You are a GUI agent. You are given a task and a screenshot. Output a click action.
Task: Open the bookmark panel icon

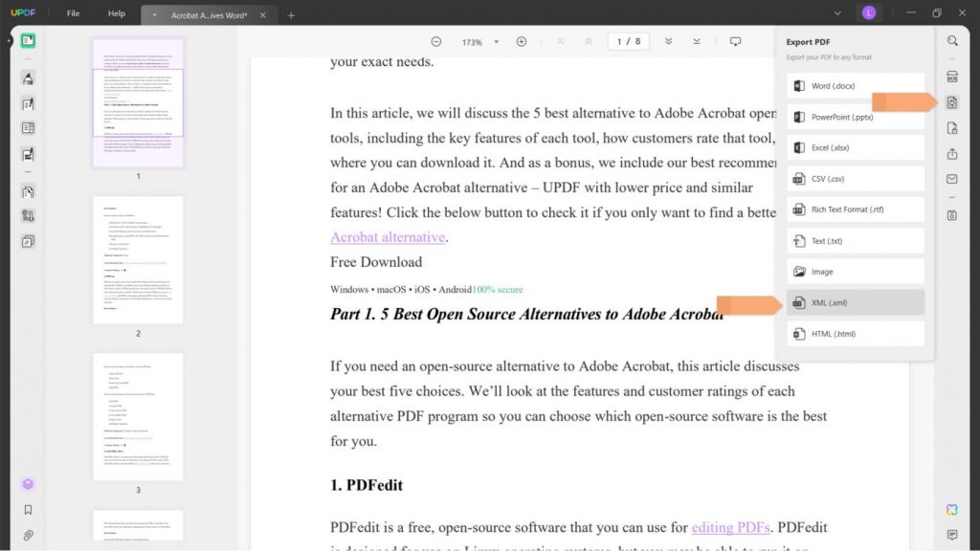(28, 510)
